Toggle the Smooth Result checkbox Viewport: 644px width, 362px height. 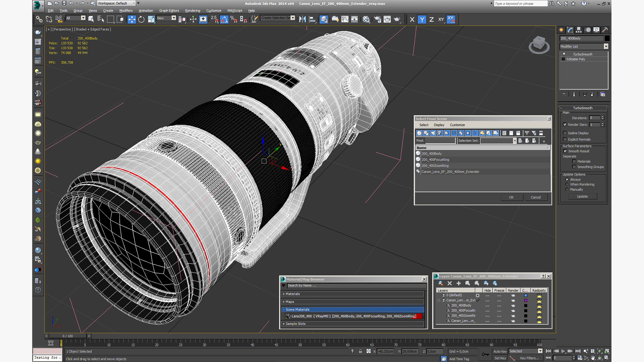click(x=565, y=151)
